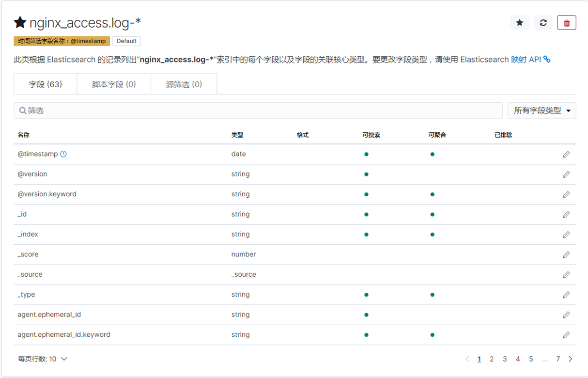
Task: Go to page 5
Action: 531,359
